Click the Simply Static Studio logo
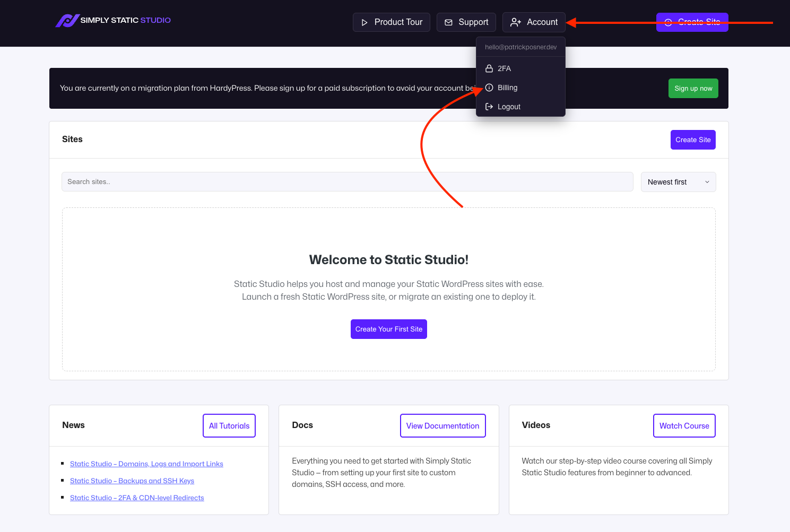The image size is (790, 532). 113,21
